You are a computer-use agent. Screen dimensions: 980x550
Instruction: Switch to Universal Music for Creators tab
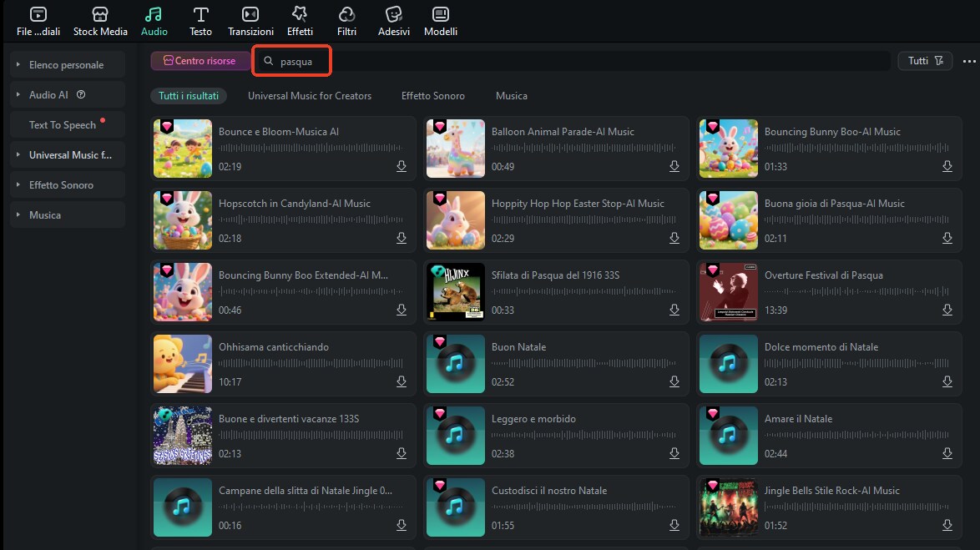point(309,96)
